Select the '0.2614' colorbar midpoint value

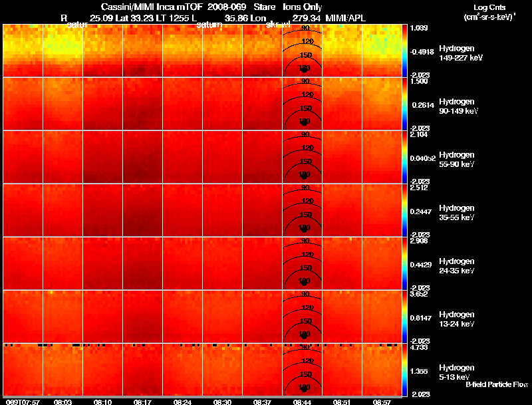point(423,105)
